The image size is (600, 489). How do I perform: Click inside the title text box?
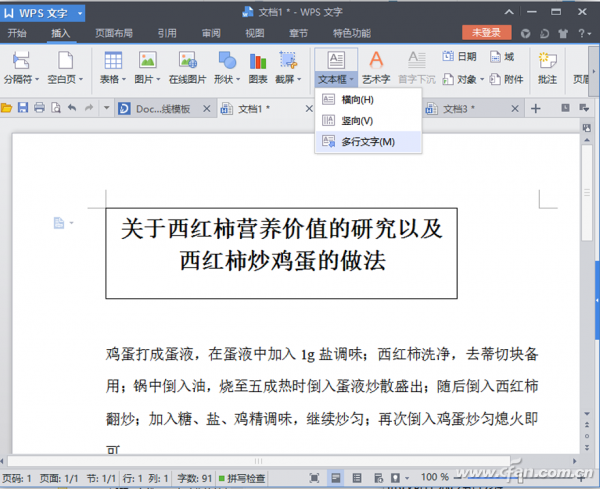point(281,253)
